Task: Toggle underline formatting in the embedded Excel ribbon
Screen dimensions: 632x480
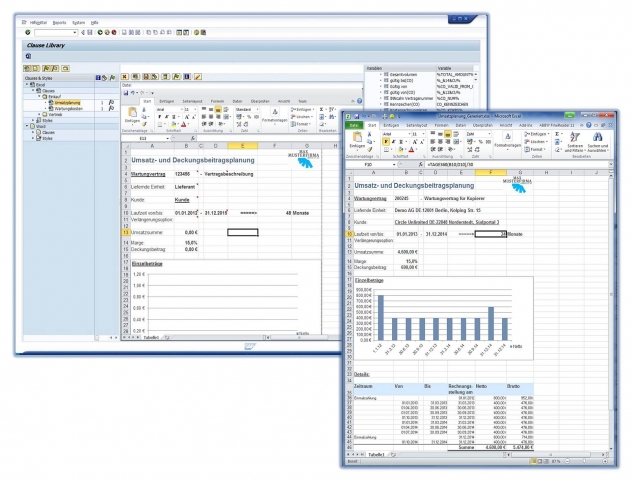Action: pos(171,116)
